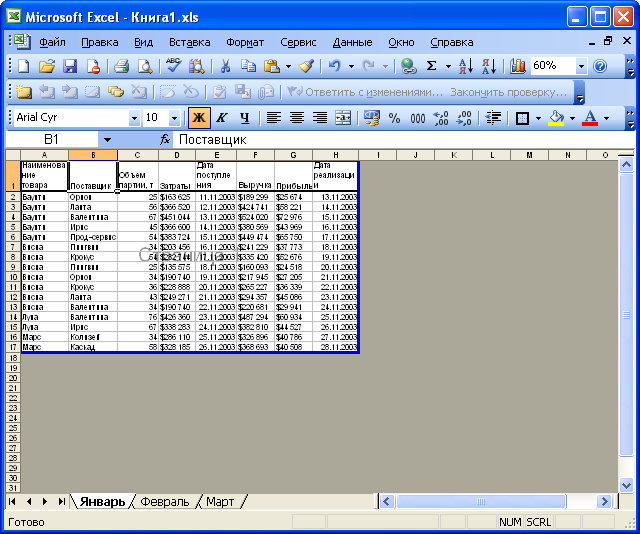This screenshot has width=640, height=534.
Task: Open the Вставка menu
Action: [190, 42]
